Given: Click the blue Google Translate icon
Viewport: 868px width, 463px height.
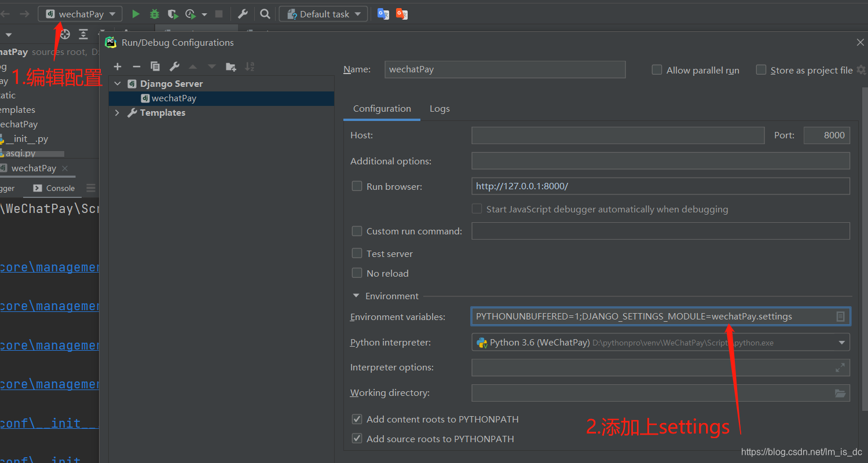Looking at the screenshot, I should pyautogui.click(x=383, y=14).
